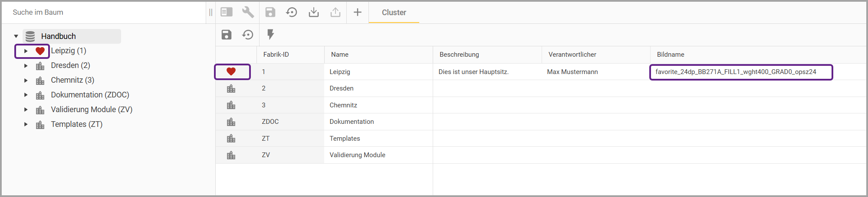Expand the Leipzig (1) tree node
The width and height of the screenshot is (868, 197).
(x=26, y=51)
